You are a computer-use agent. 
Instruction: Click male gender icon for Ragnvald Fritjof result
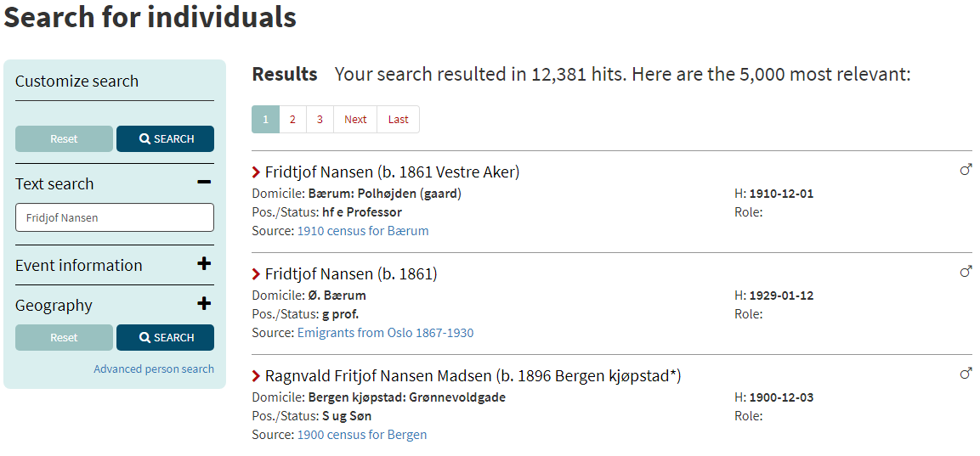[966, 374]
